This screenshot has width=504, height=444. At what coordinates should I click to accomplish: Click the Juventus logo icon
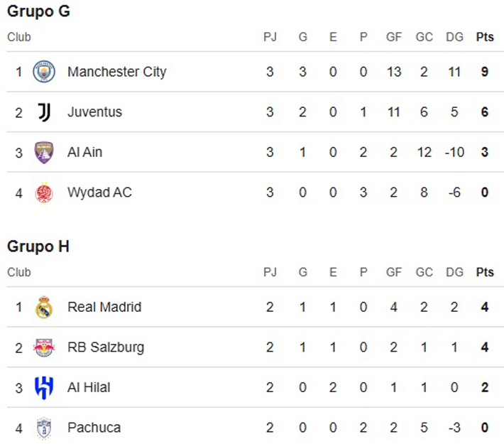pyautogui.click(x=44, y=112)
